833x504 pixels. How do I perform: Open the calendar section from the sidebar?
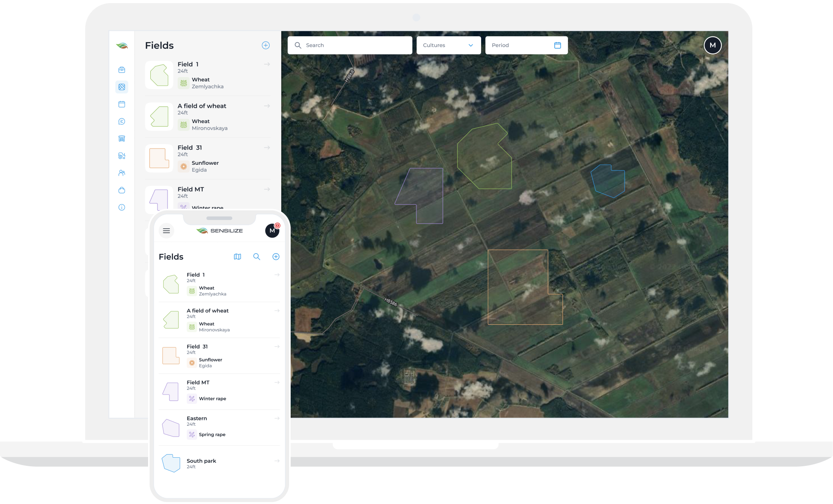click(x=122, y=104)
